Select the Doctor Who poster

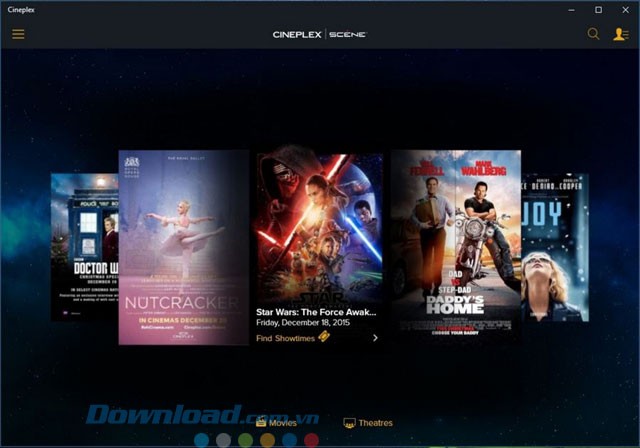pyautogui.click(x=84, y=247)
